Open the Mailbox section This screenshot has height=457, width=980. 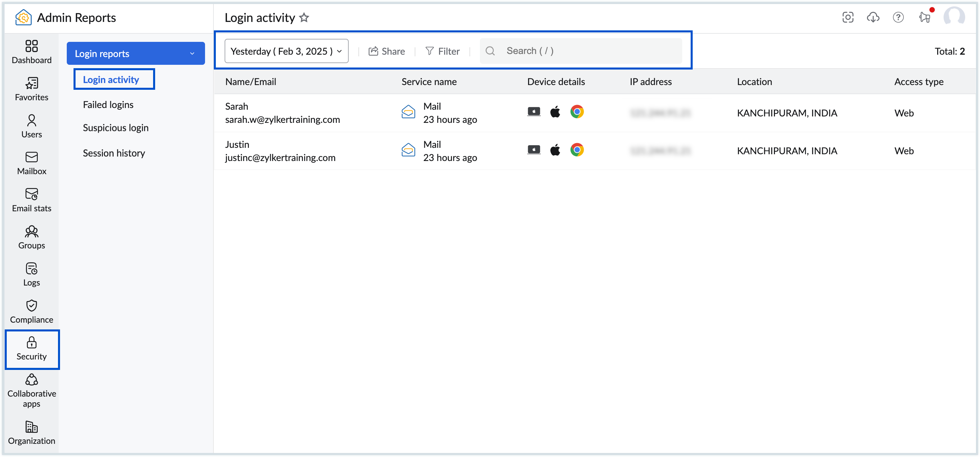31,163
